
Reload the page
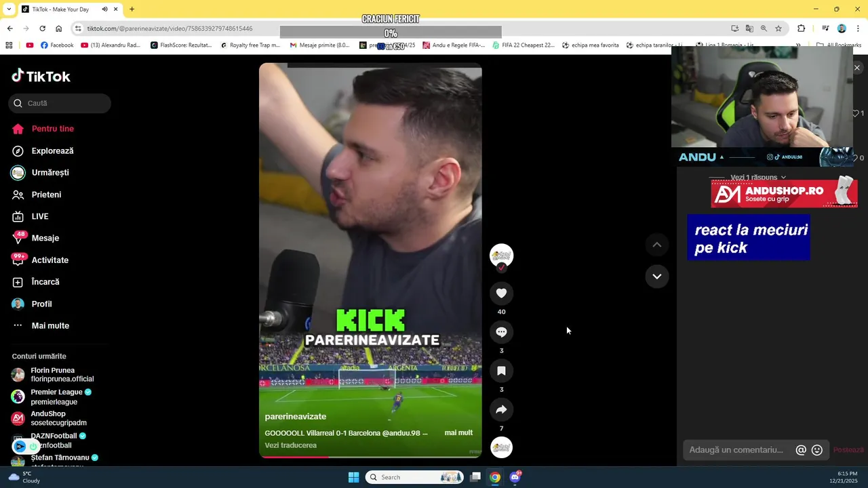click(42, 28)
